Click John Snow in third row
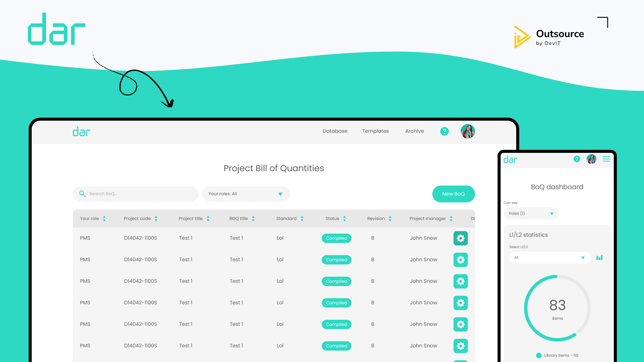Screen dimensions: 644x362 pyautogui.click(x=423, y=281)
